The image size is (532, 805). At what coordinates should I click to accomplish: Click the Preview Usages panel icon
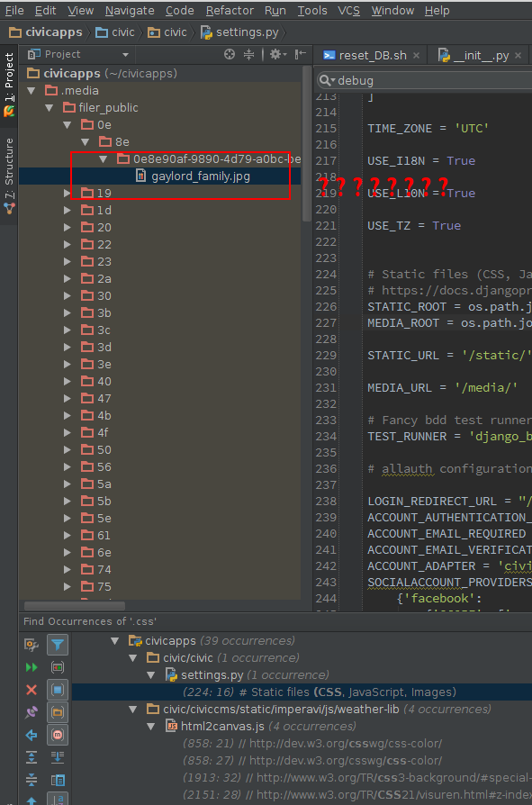click(x=58, y=781)
